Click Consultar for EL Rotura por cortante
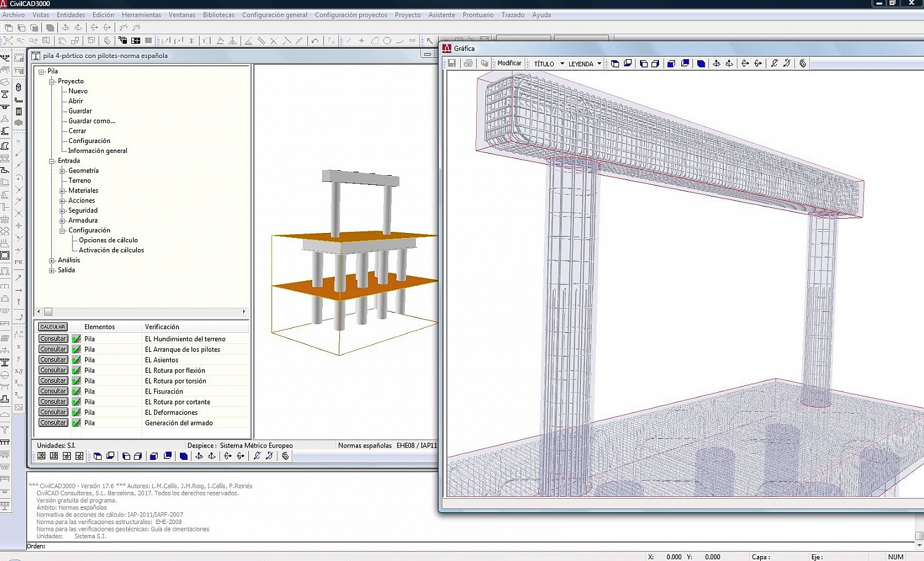Screen dimensions: 924x561 pos(53,401)
